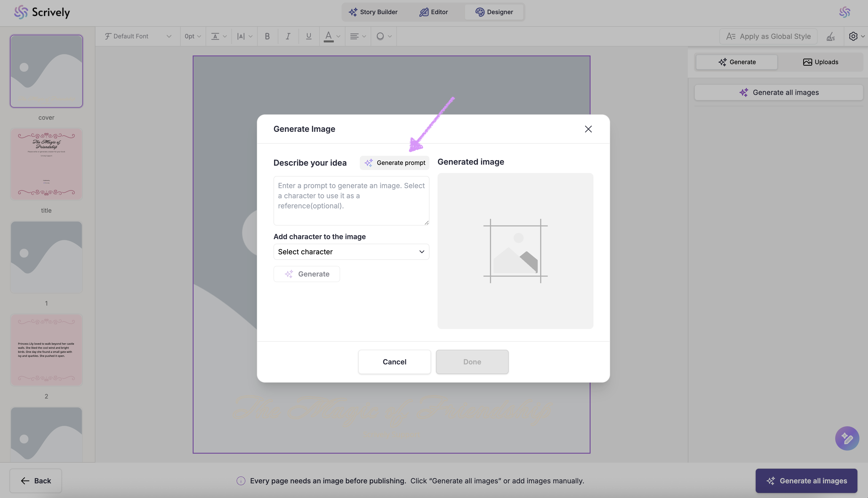Click the image prompt text field
Screen dimensions: 868x498
tap(351, 201)
